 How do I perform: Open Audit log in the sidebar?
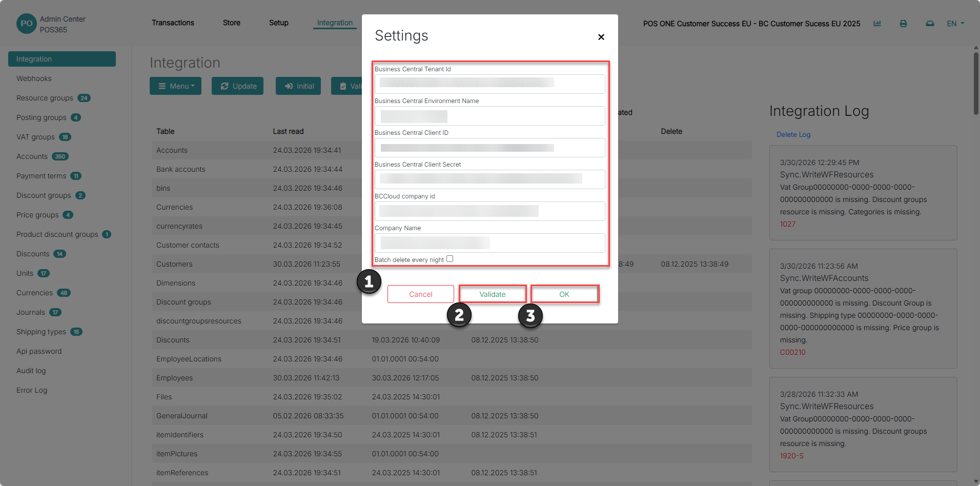point(31,371)
